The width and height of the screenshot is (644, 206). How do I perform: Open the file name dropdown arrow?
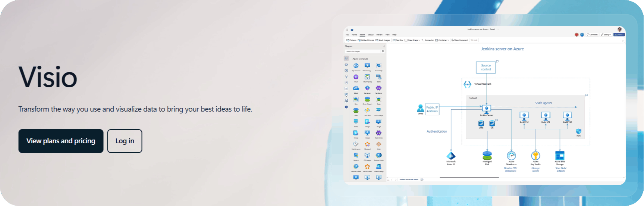pyautogui.click(x=498, y=29)
